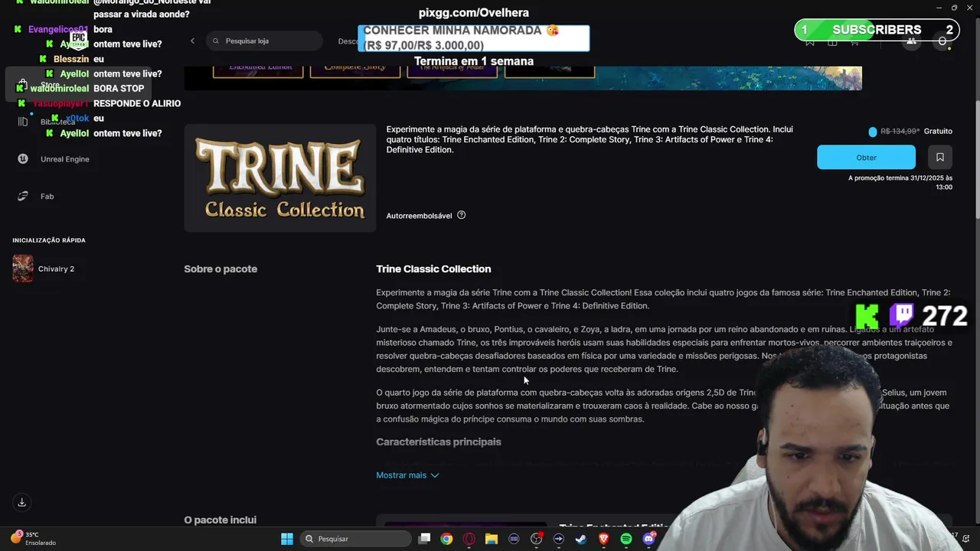
Task: Open Spotify from the taskbar
Action: coord(626,539)
